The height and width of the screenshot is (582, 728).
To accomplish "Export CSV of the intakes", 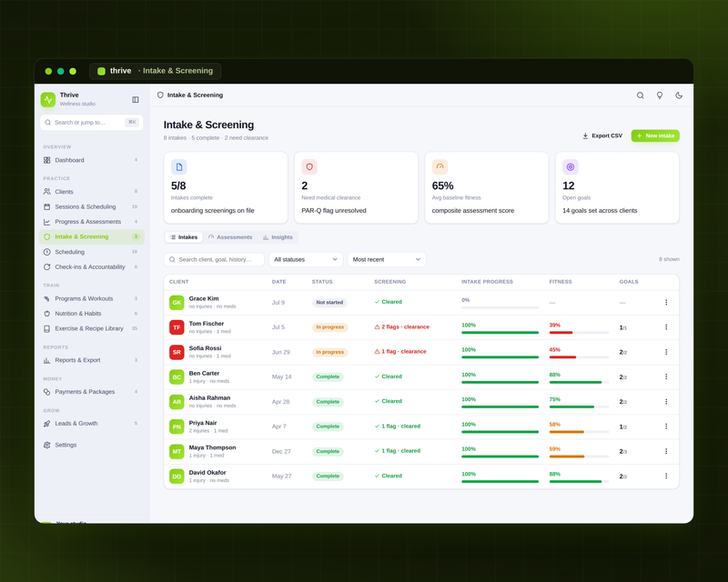I will (x=602, y=135).
